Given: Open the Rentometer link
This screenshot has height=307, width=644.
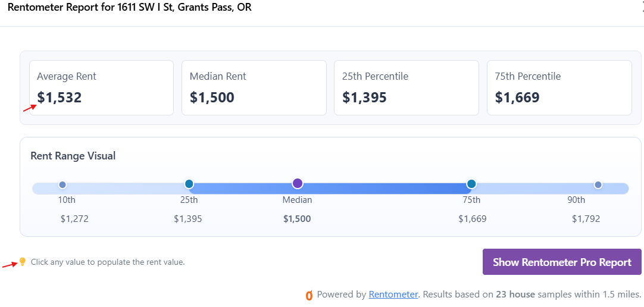Looking at the screenshot, I should (x=393, y=295).
